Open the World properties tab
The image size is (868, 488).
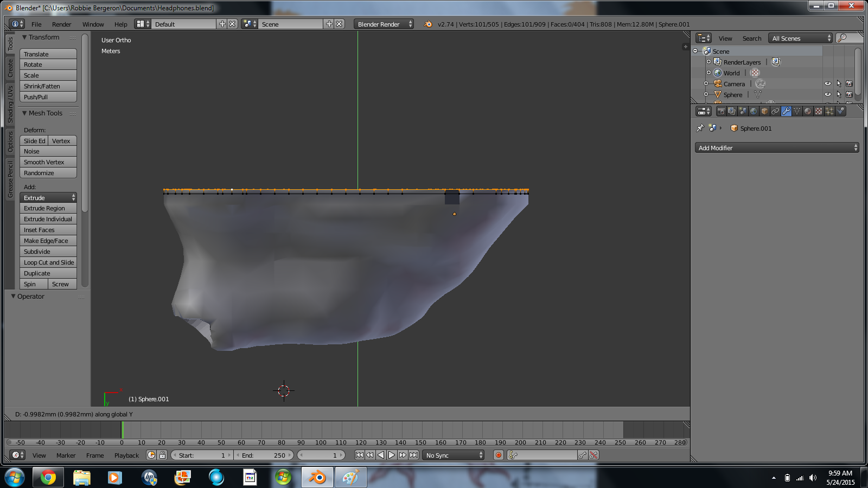754,111
